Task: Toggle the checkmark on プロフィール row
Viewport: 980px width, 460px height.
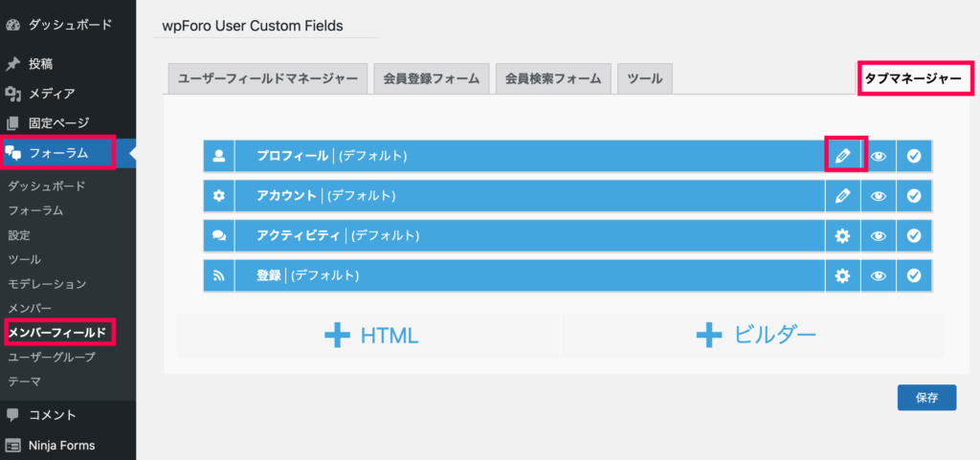Action: [914, 156]
